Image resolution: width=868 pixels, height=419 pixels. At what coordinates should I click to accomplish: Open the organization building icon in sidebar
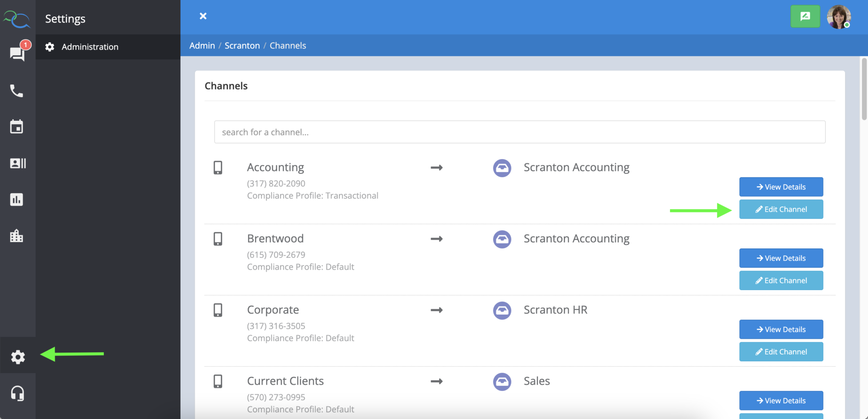(x=17, y=236)
